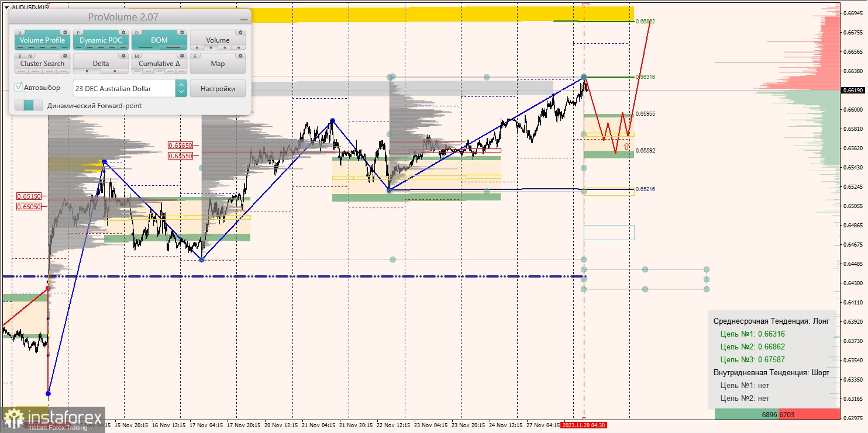868x433 pixels.
Task: Toggle the Dynamic POC indicator
Action: coord(101,41)
